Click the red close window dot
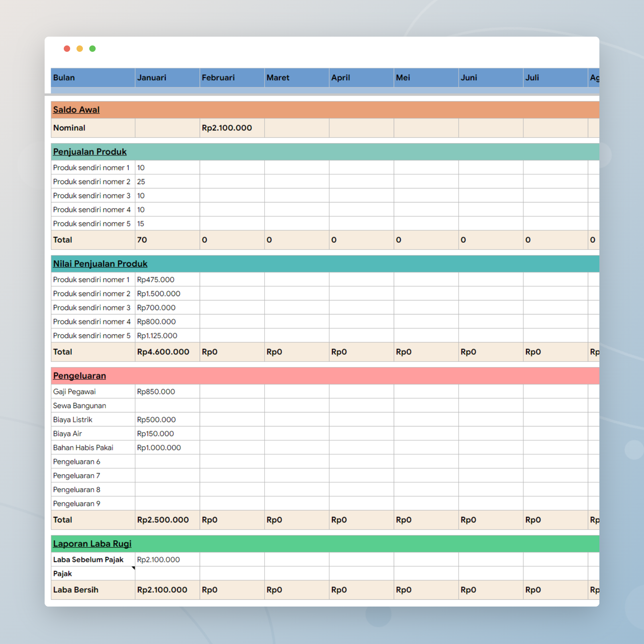Screen dimensions: 644x644 coord(67,49)
